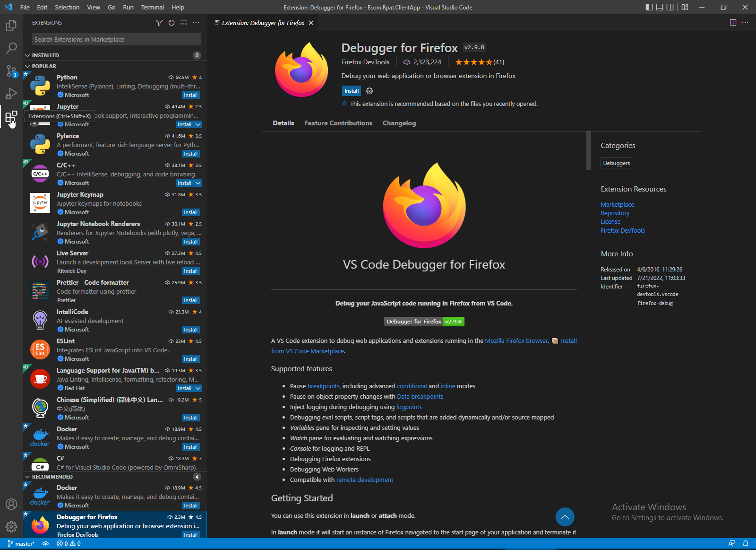Screen dimensions: 756x550
Task: Focus the Search Extensions in Marketplace field
Action: [x=117, y=39]
